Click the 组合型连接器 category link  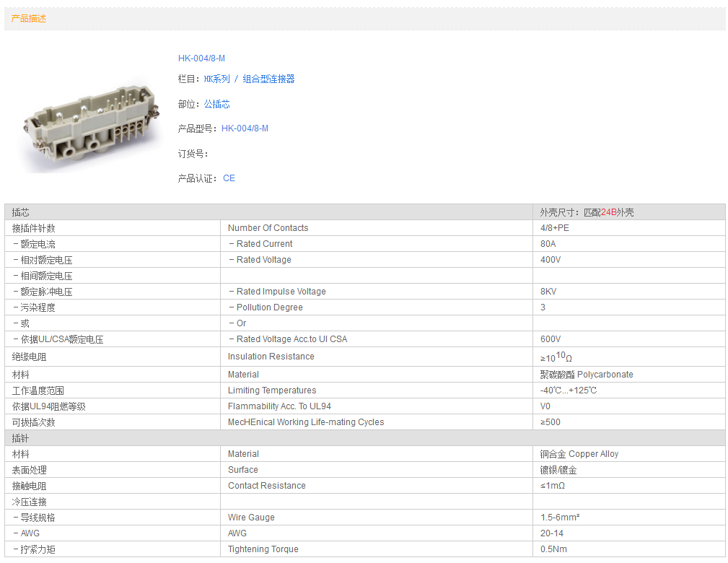(268, 79)
